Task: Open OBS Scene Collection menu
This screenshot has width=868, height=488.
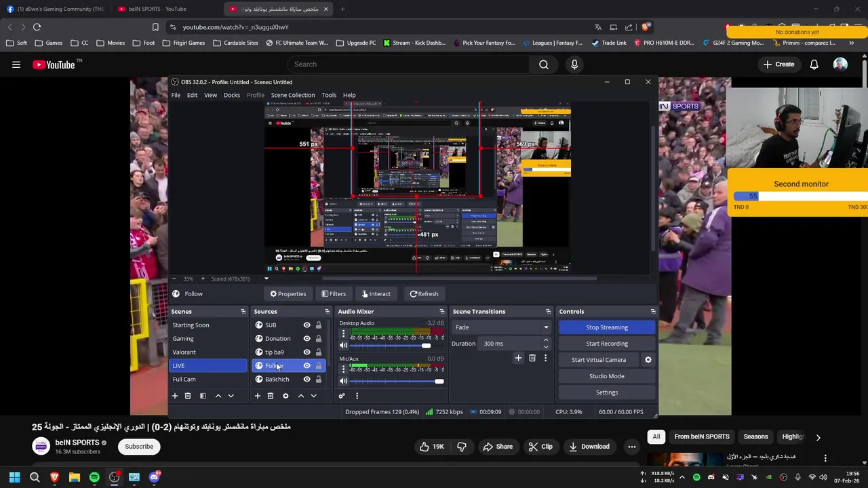Action: 293,96
